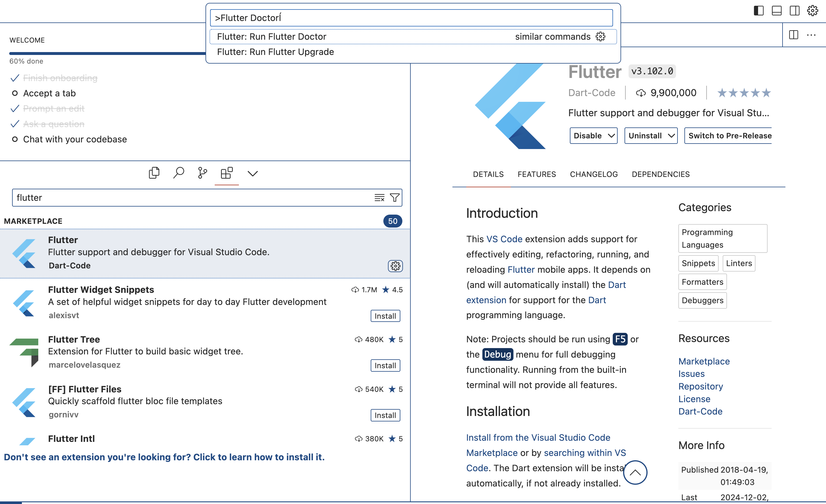Screen dimensions: 826x504
Task: Open the Search view icon
Action: pyautogui.click(x=178, y=173)
